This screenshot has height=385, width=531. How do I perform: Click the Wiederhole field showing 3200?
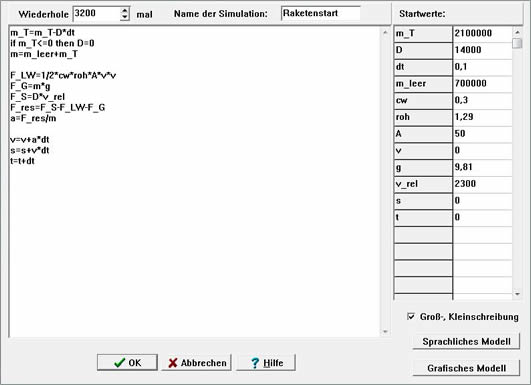coord(97,14)
